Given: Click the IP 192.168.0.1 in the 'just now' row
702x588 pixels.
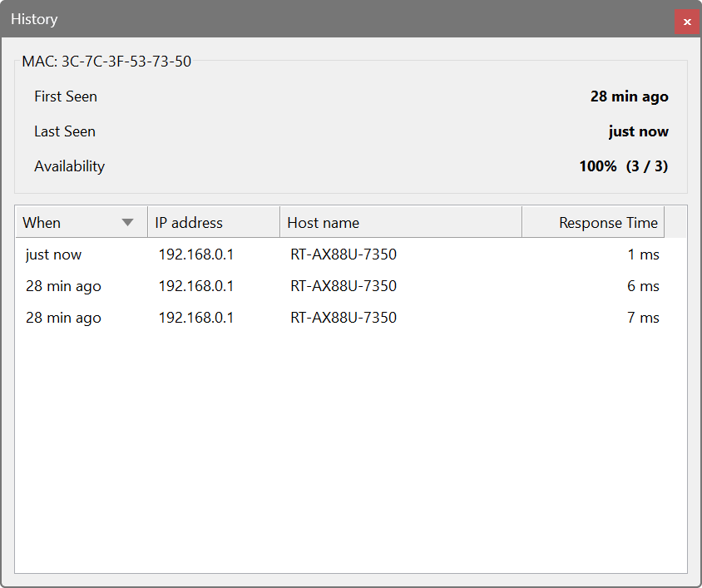Looking at the screenshot, I should tap(196, 254).
